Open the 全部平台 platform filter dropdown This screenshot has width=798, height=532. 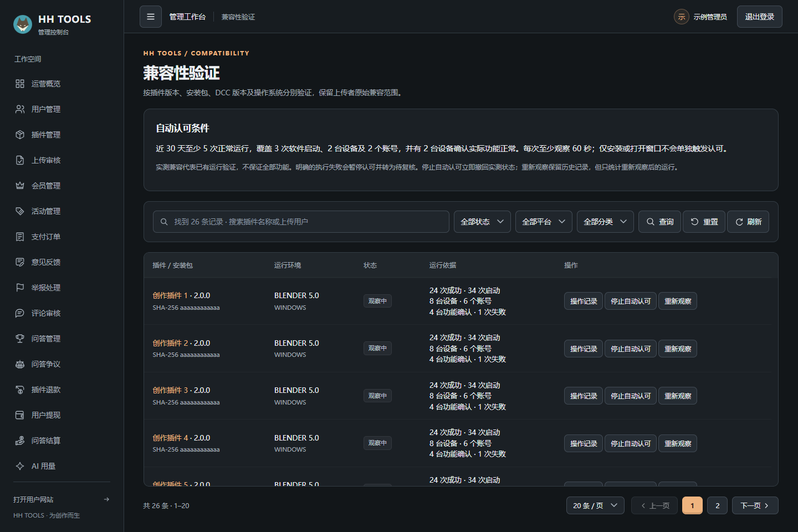(x=544, y=222)
